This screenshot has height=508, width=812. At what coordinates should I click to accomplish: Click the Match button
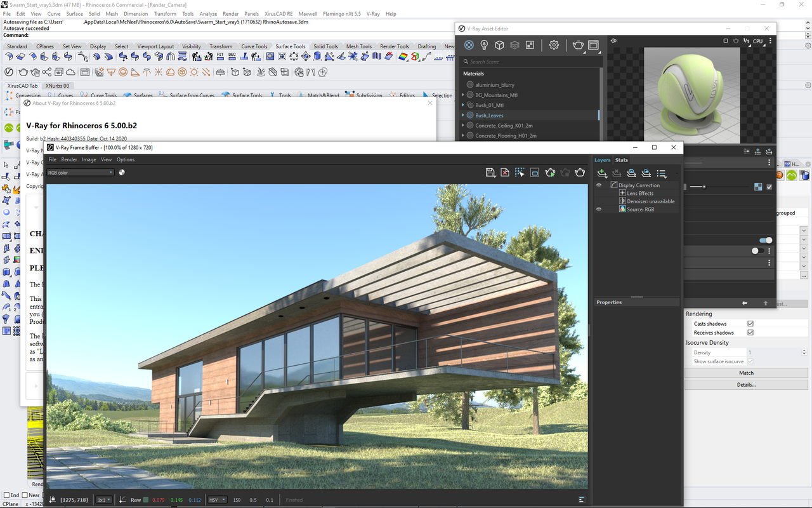tap(746, 373)
